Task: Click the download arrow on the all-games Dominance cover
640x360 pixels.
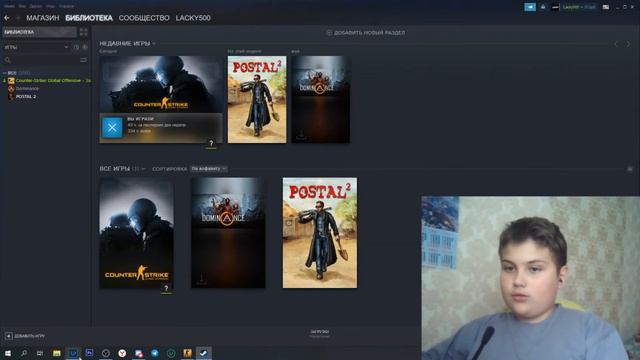Action: tap(201, 280)
